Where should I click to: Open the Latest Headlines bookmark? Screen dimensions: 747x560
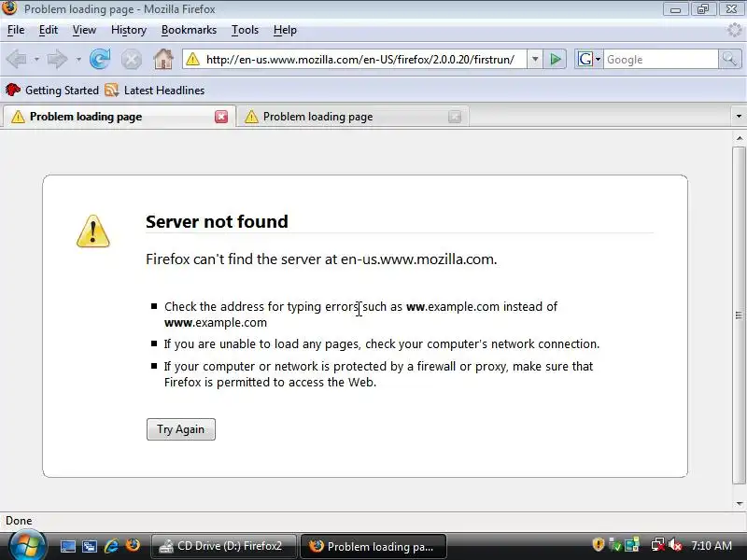point(155,90)
